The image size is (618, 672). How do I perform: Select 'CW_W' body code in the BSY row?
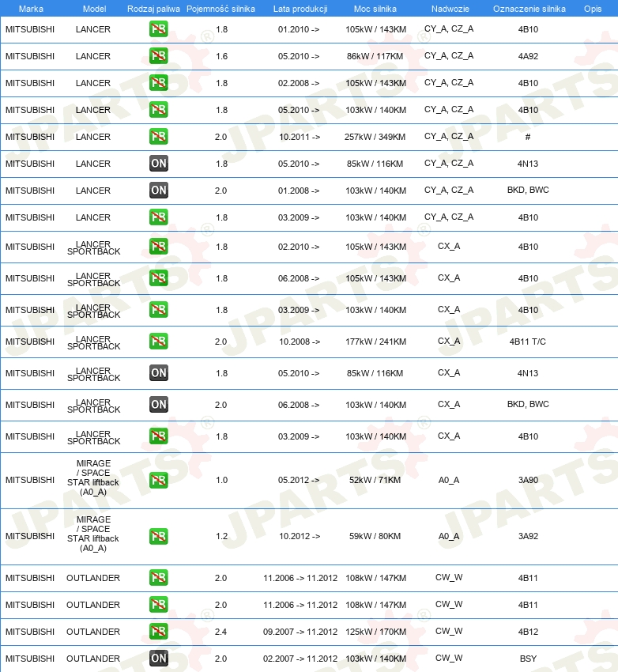[x=449, y=659]
